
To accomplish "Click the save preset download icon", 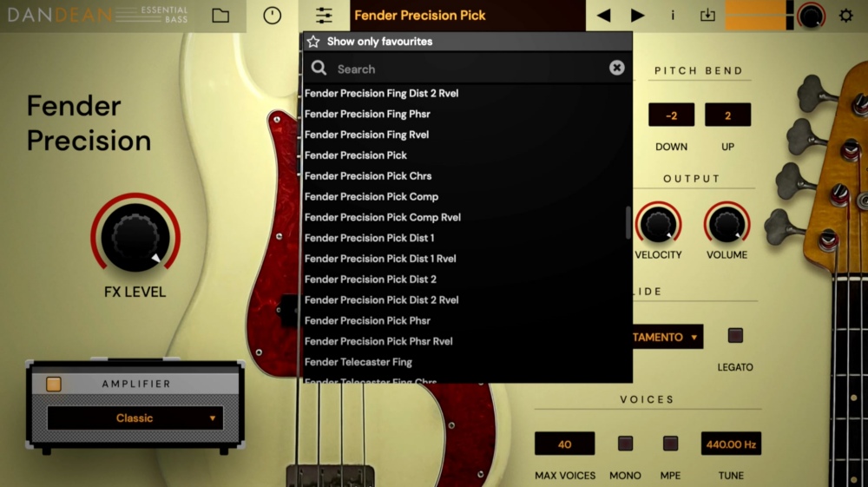I will click(x=707, y=16).
